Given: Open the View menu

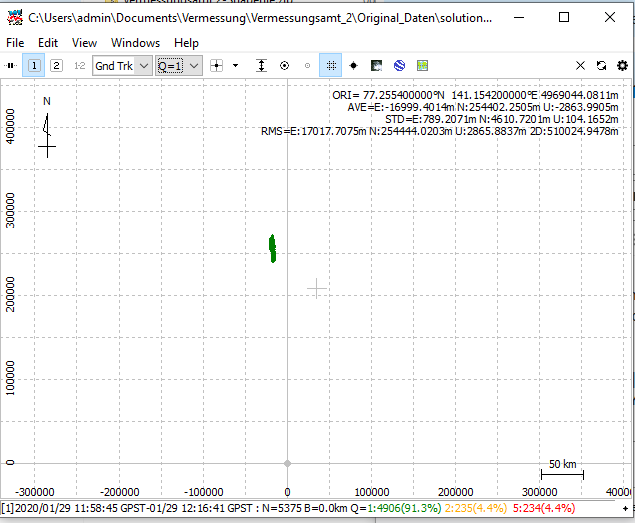Looking at the screenshot, I should (84, 43).
